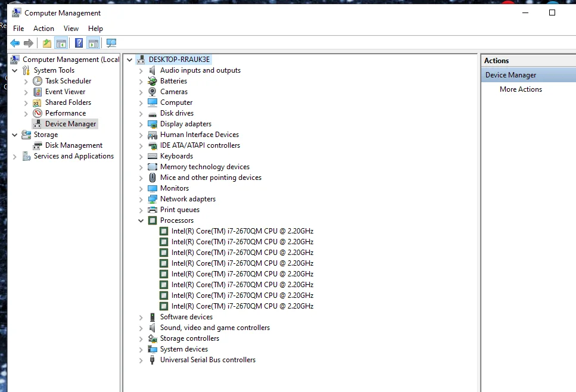576x392 pixels.
Task: Open the File menu
Action: tap(18, 28)
